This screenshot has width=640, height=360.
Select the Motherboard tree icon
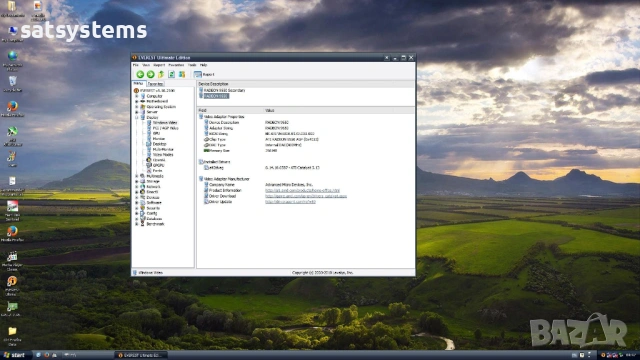[142, 101]
